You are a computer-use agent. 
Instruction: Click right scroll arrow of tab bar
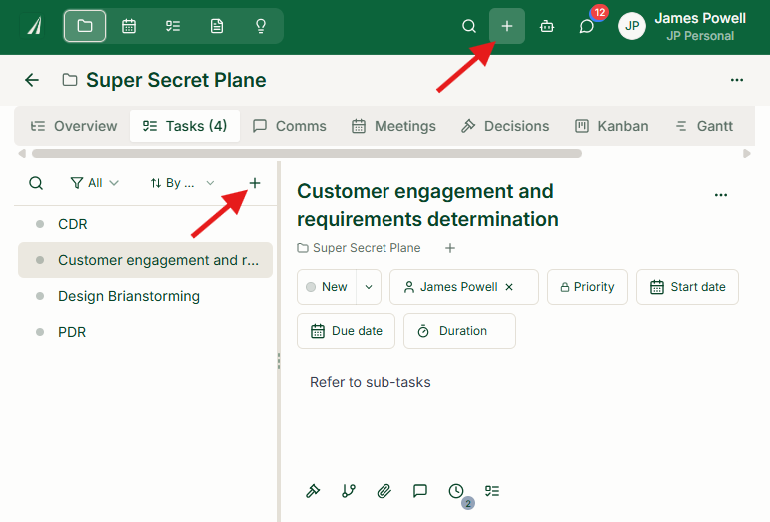pyautogui.click(x=747, y=154)
